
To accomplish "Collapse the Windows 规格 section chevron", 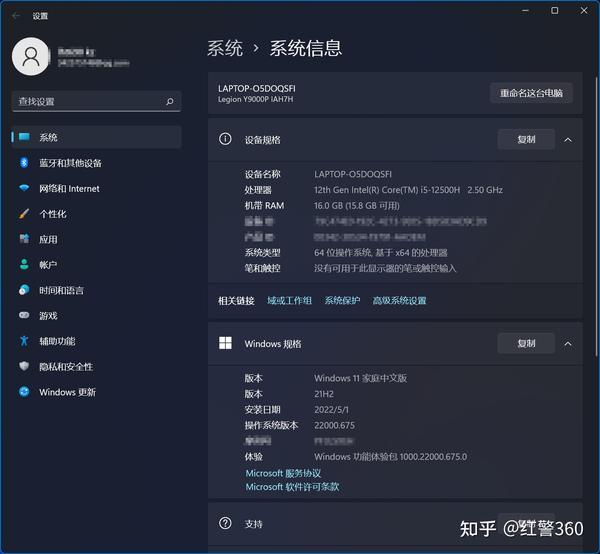I will coord(568,344).
